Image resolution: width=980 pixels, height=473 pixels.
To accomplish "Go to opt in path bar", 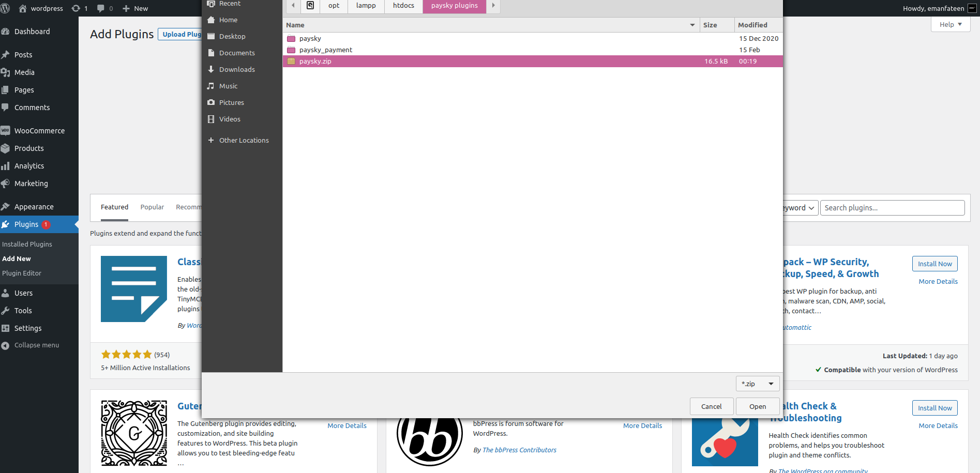I will point(334,6).
